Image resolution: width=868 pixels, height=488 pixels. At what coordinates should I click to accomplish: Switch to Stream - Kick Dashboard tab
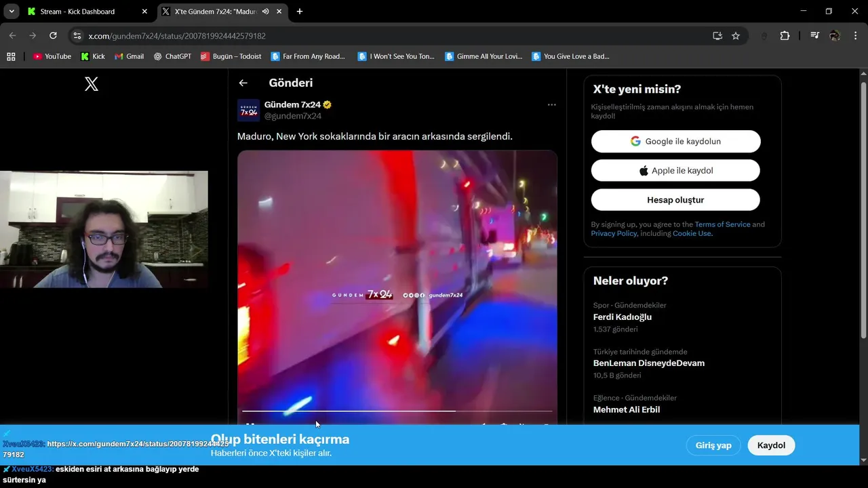point(87,12)
